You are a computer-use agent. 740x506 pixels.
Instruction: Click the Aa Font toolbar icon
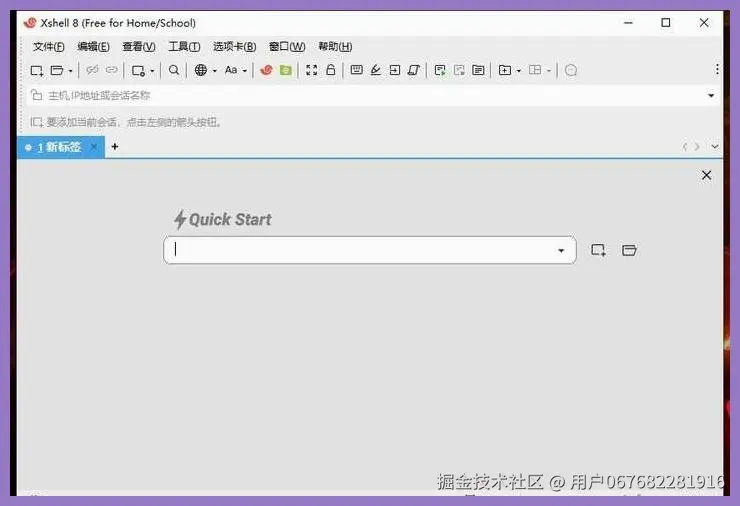click(231, 70)
